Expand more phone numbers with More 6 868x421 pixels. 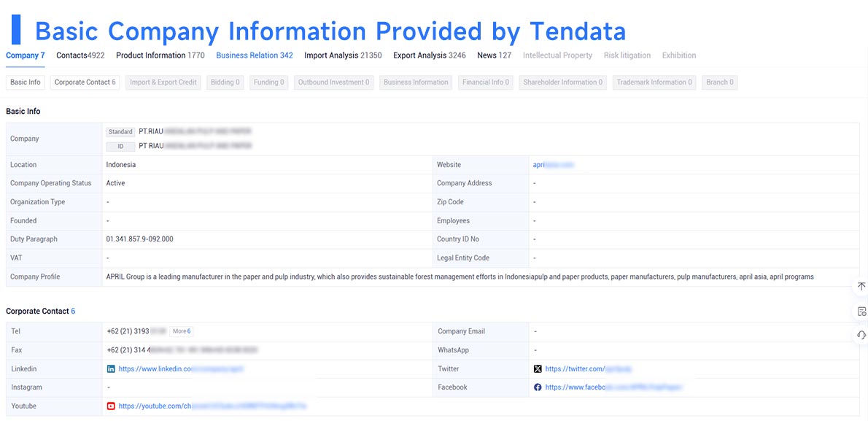pos(181,331)
